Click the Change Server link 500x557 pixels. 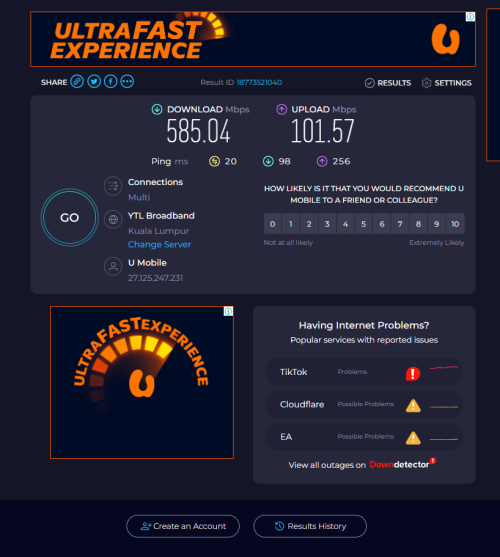(159, 244)
